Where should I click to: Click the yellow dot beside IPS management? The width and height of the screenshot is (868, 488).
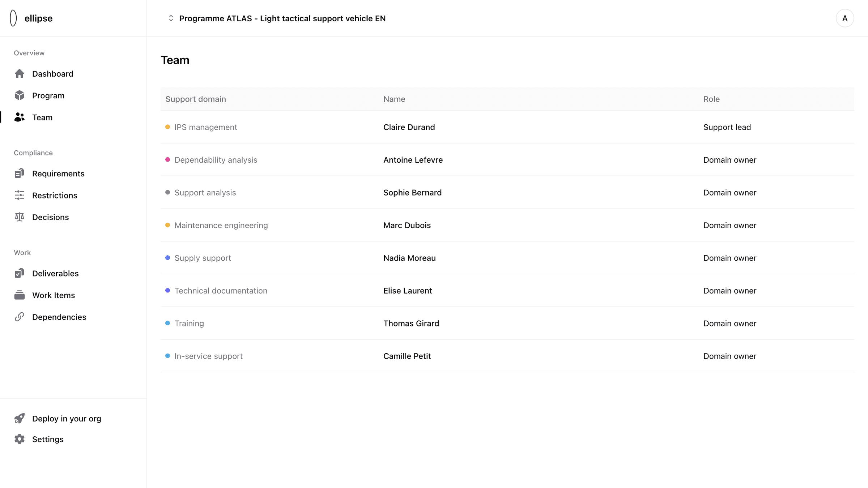[x=167, y=127]
